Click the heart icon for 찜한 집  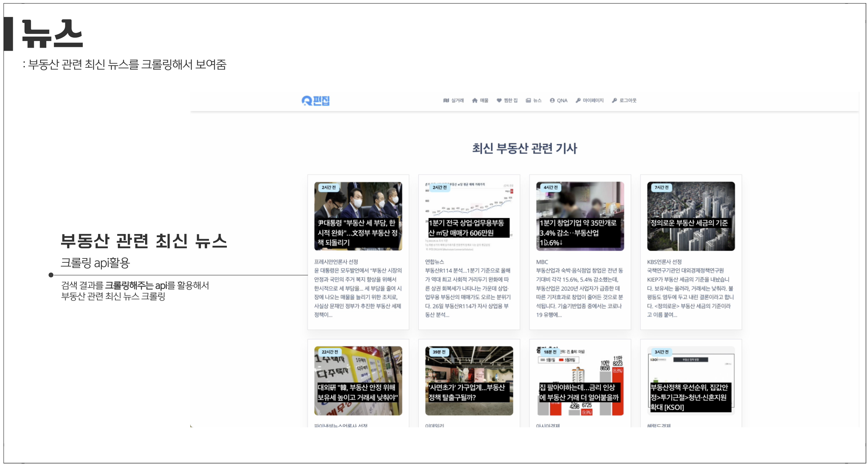499,100
